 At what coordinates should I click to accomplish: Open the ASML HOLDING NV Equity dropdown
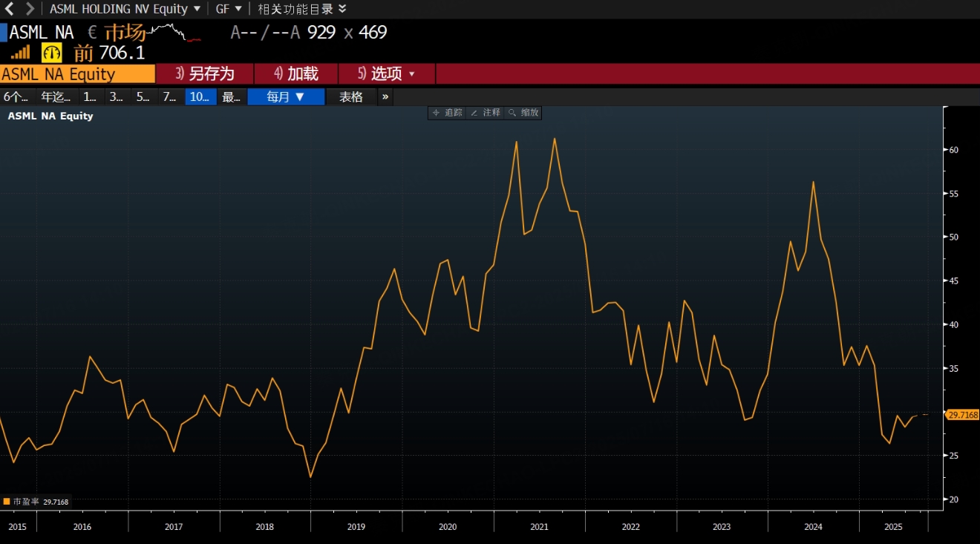coord(125,9)
